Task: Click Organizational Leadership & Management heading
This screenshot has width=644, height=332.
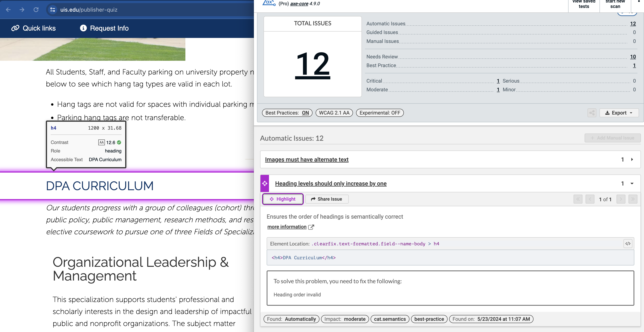Action: 141,269
